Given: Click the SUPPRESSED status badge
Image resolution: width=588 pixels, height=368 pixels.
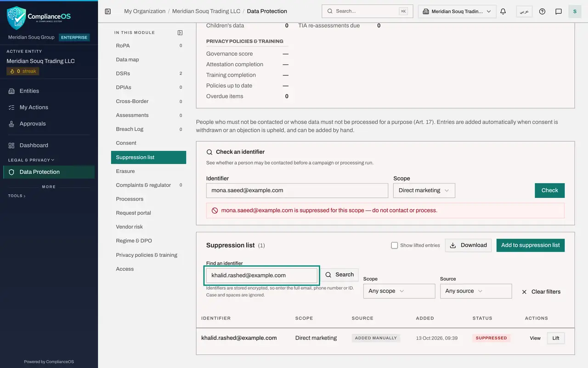Looking at the screenshot, I should tap(491, 338).
